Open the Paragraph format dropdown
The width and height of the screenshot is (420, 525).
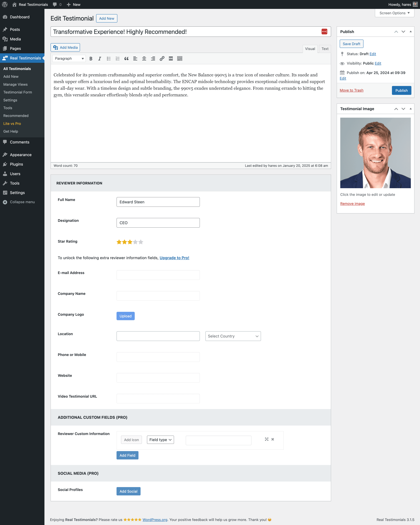click(69, 58)
